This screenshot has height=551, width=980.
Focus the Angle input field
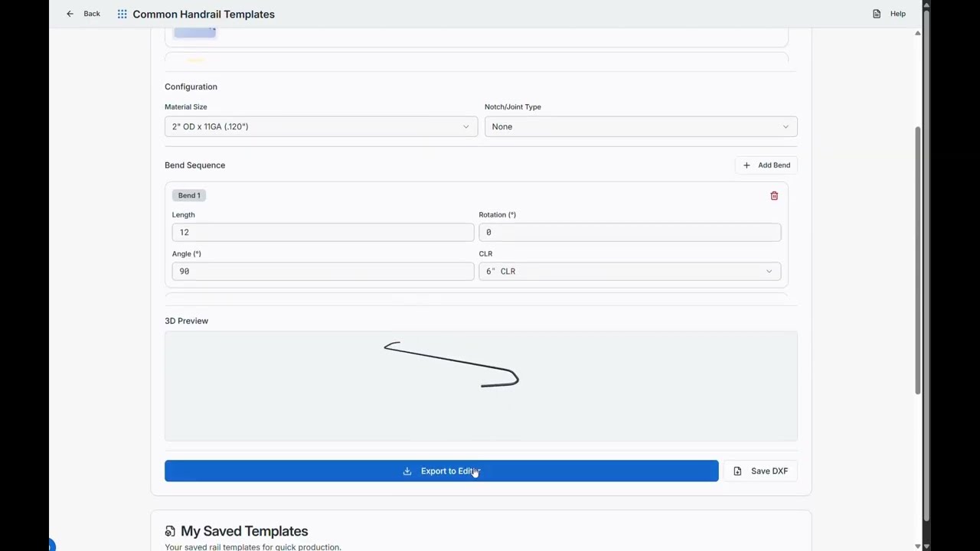click(x=323, y=271)
